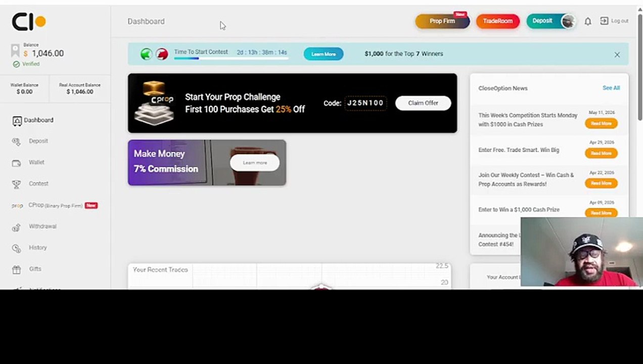Click news 'Enter Free. Trade Smart. Win Big'

click(519, 150)
